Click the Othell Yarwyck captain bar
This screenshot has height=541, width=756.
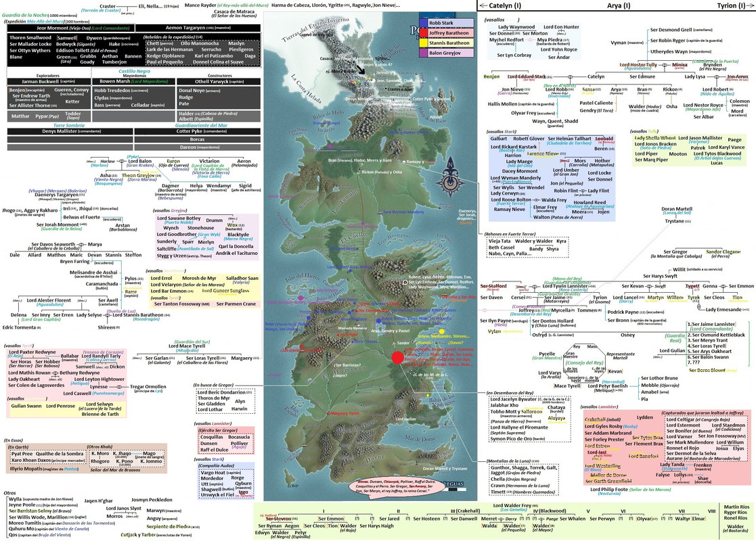(x=219, y=81)
